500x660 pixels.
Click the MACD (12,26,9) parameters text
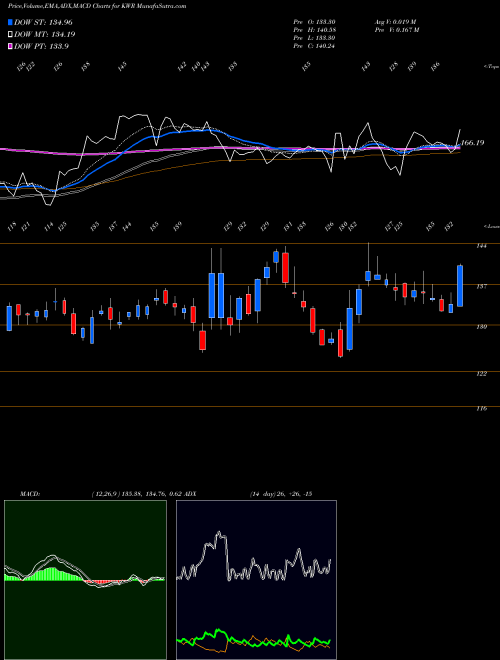coord(135,494)
